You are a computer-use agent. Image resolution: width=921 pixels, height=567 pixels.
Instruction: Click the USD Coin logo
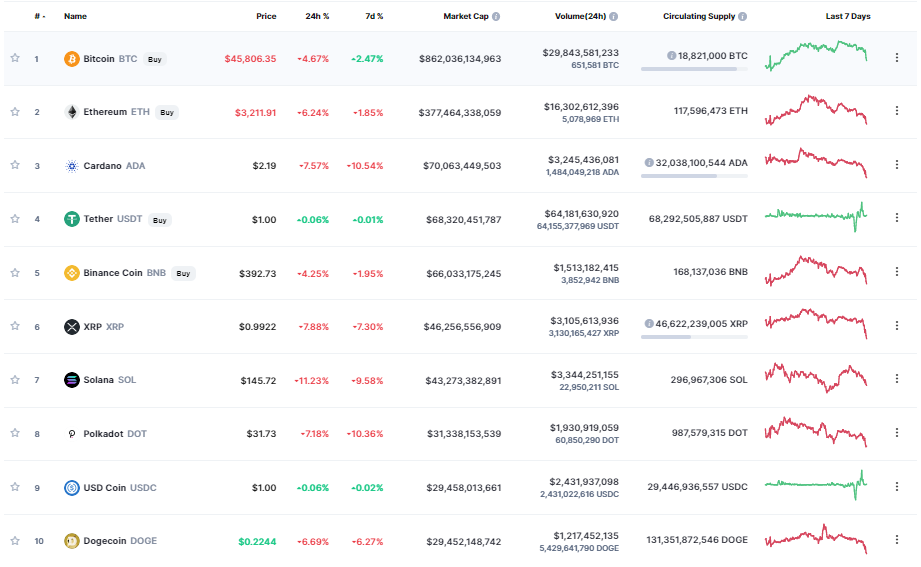pos(72,488)
